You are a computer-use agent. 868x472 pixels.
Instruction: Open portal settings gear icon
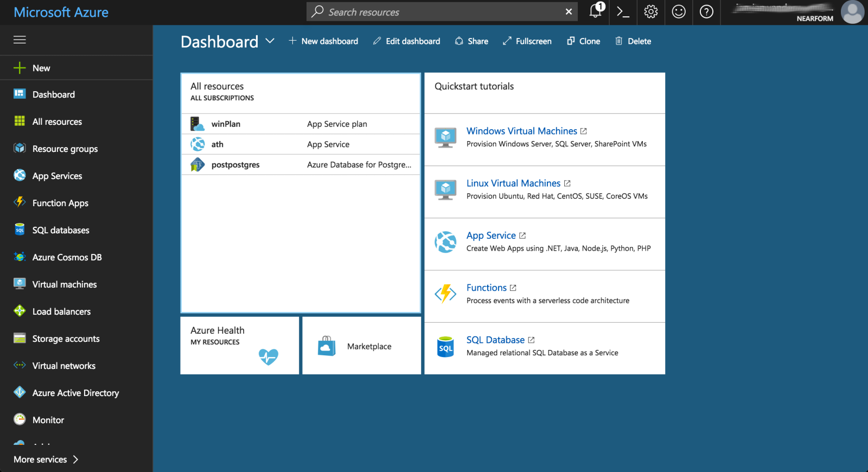coord(651,11)
